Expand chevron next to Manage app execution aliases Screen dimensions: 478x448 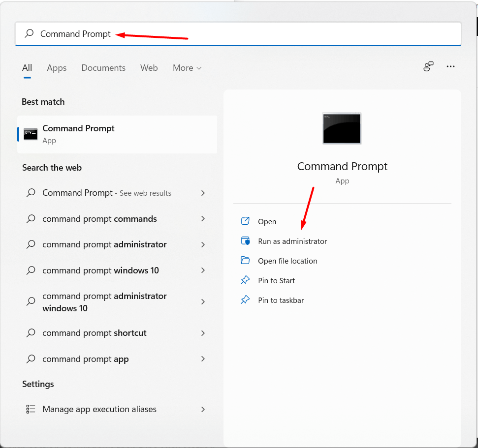[x=203, y=409]
